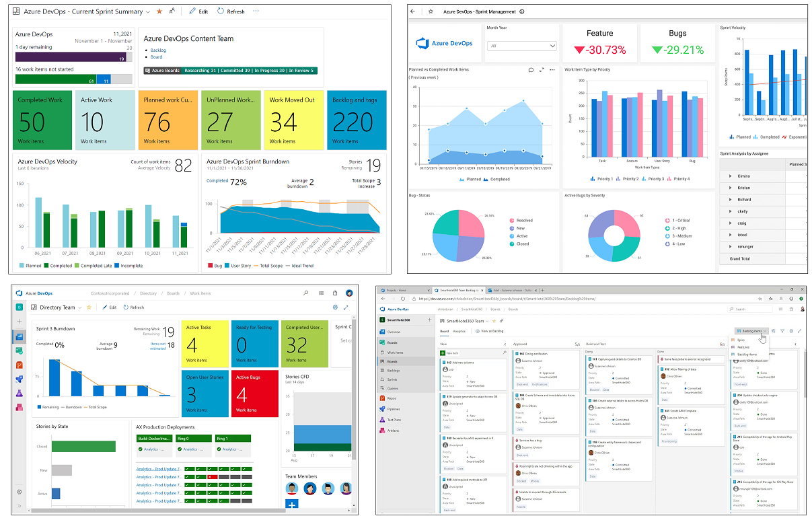Open the Month Year 'All' dropdown

point(522,46)
